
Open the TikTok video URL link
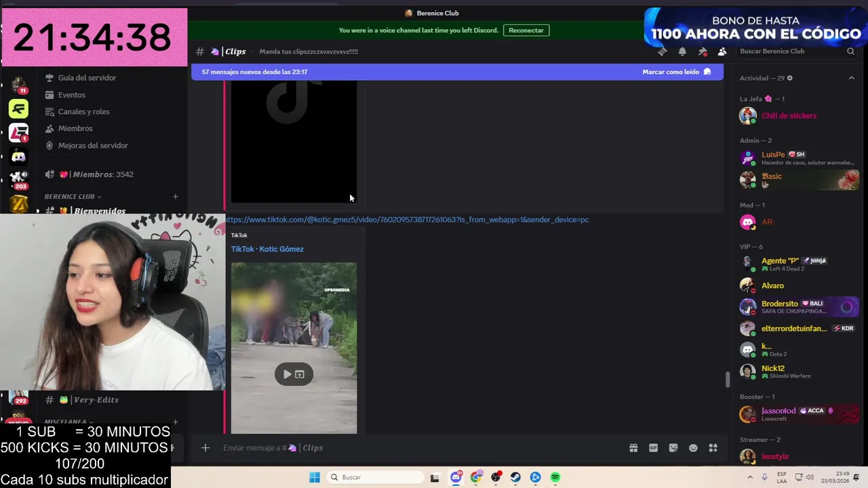407,220
